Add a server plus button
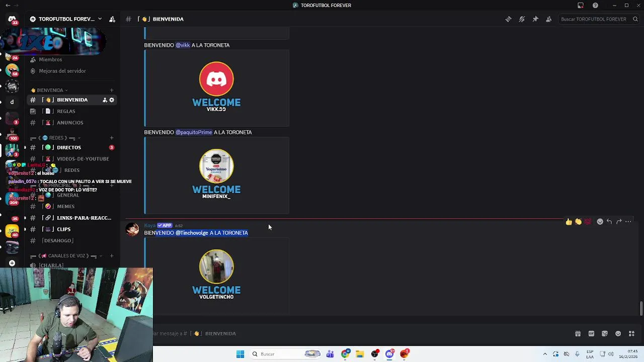Viewport: 644px width, 362px height. (12, 263)
